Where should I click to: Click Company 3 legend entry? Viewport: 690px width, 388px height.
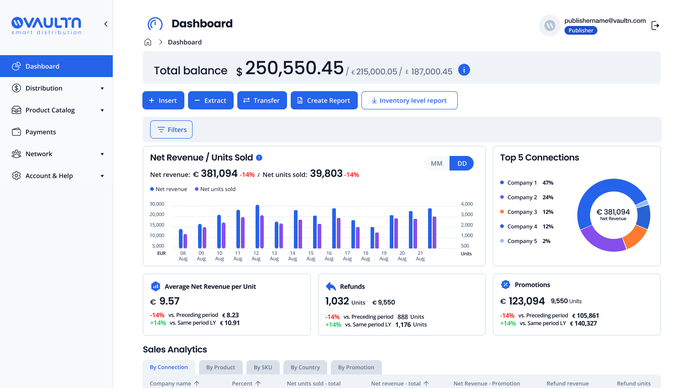(526, 212)
